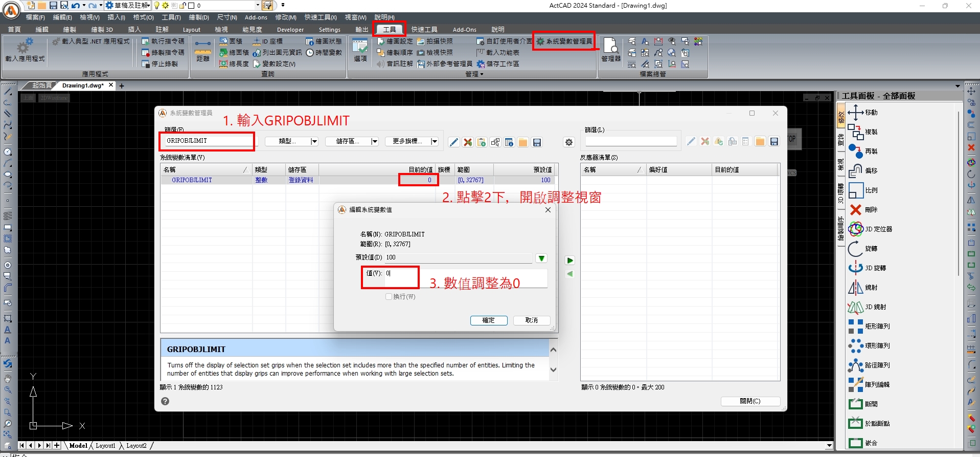The image size is (980, 457).
Task: Click the 關閉(C) button
Action: click(750, 401)
